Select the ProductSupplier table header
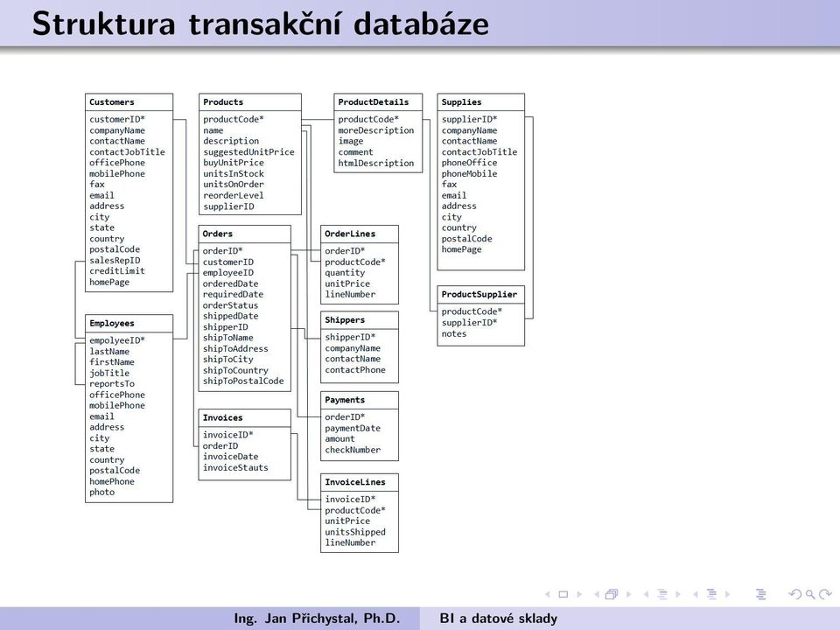Viewport: 840px width, 630px height. pyautogui.click(x=480, y=294)
